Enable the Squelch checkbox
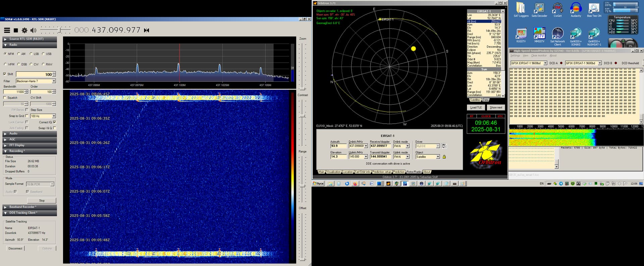The image size is (644, 266). 5,98
